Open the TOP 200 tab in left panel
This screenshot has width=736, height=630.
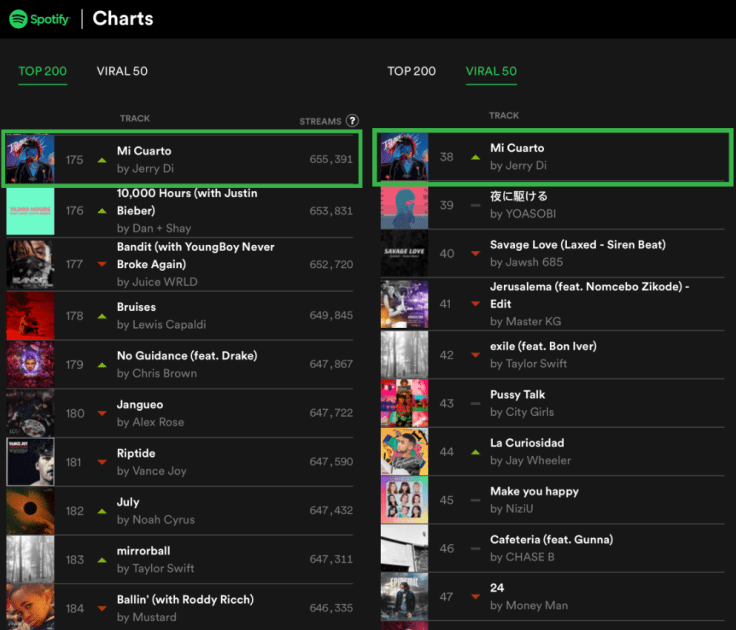pos(43,71)
